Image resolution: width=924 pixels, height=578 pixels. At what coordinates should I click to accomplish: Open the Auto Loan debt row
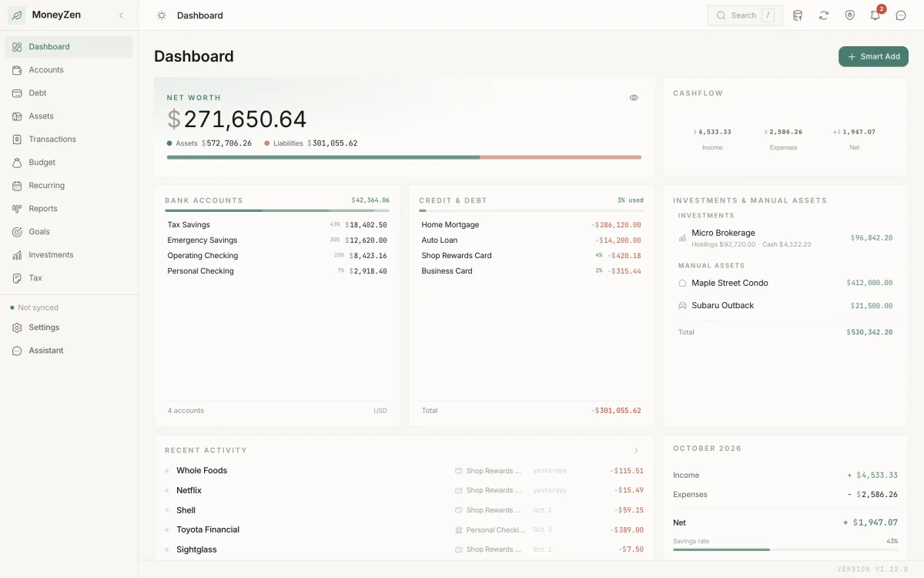(x=531, y=240)
